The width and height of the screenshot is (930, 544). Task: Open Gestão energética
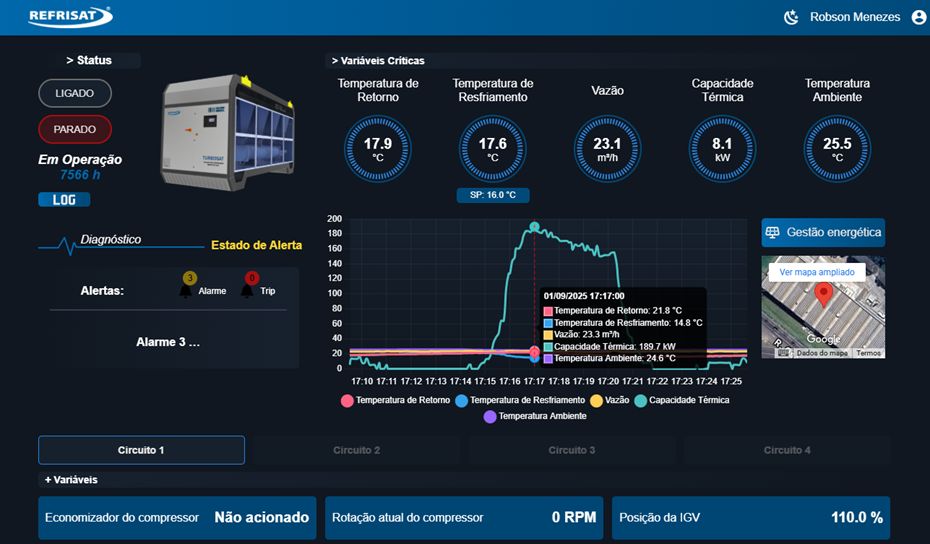click(823, 232)
